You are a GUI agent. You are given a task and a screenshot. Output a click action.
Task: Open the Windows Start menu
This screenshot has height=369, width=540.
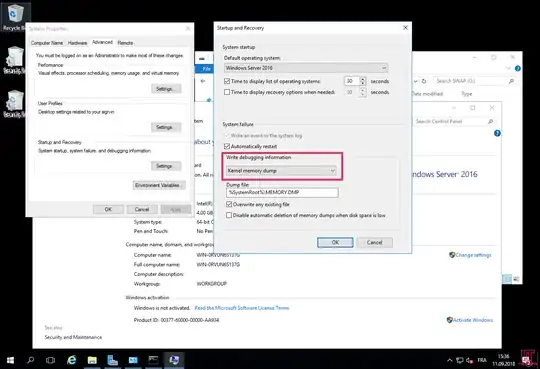(x=10, y=360)
